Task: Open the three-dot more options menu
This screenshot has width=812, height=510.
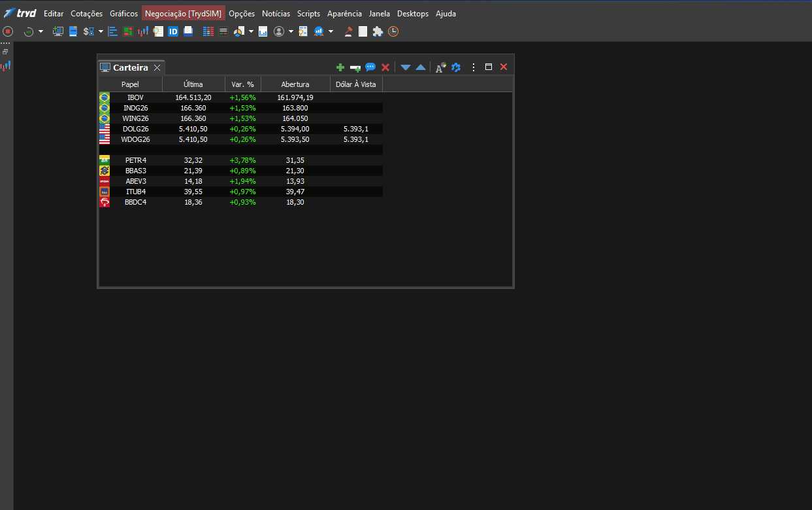Action: tap(474, 67)
